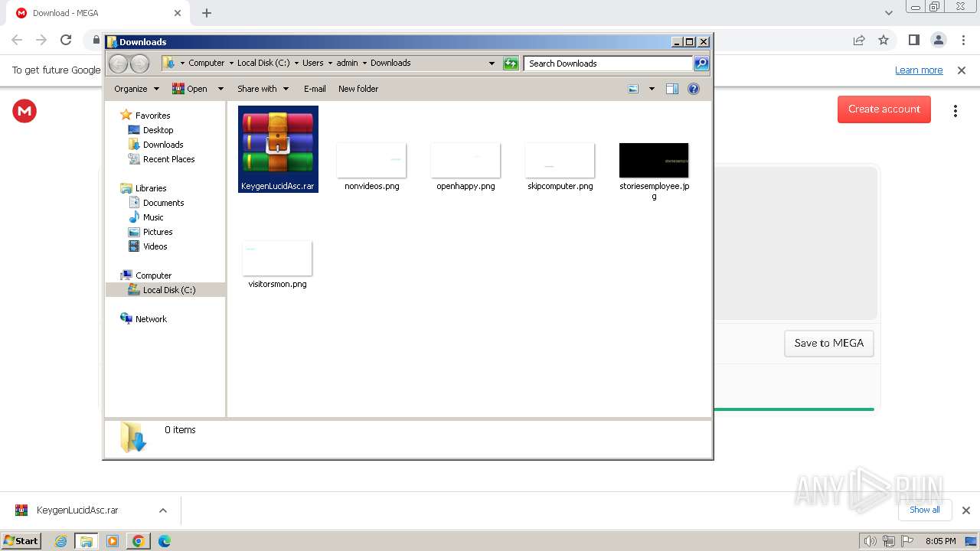Open Explorer help
This screenshot has height=551, width=980.
pyautogui.click(x=694, y=89)
